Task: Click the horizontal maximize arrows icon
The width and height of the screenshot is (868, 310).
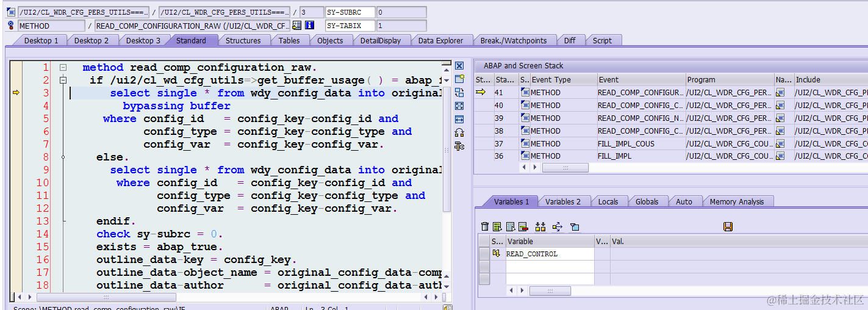Action: pos(459,119)
